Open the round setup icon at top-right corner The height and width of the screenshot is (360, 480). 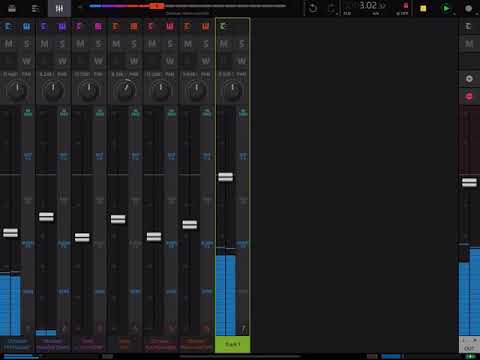pos(469,8)
